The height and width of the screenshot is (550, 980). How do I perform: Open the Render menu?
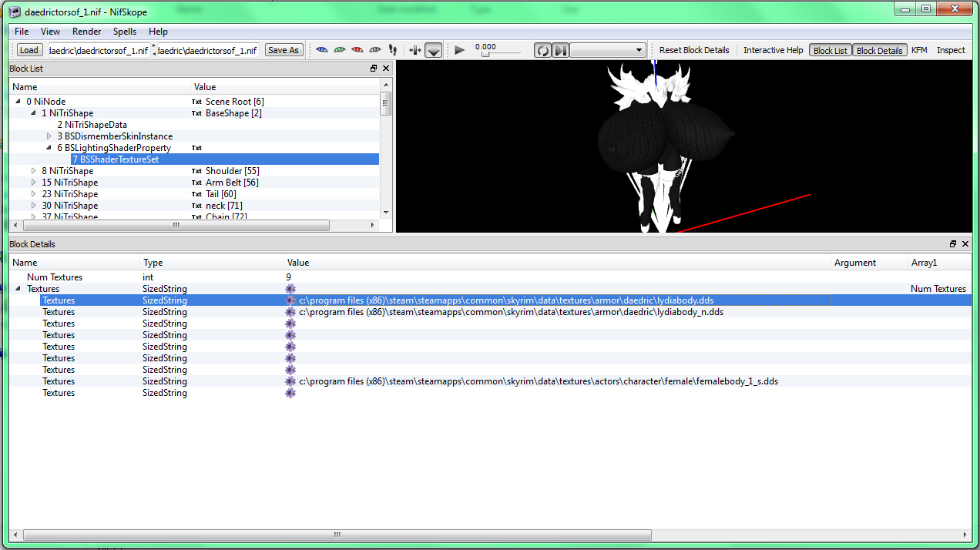pyautogui.click(x=86, y=32)
